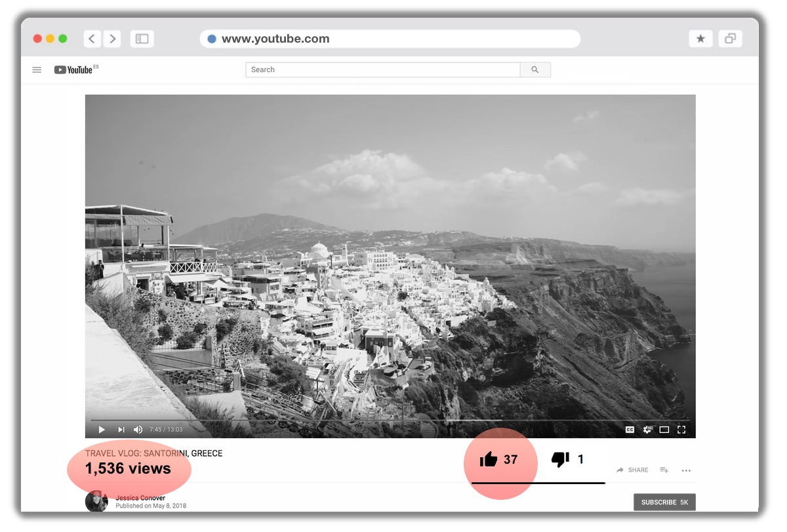
Task: Toggle fullscreen video mode
Action: pyautogui.click(x=681, y=430)
